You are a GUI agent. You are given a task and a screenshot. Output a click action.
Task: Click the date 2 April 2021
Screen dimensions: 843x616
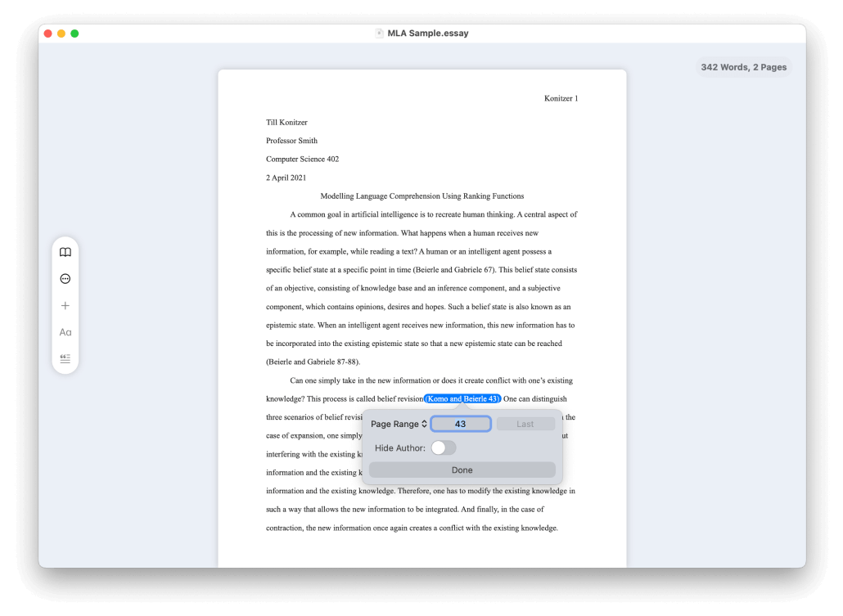[286, 178]
